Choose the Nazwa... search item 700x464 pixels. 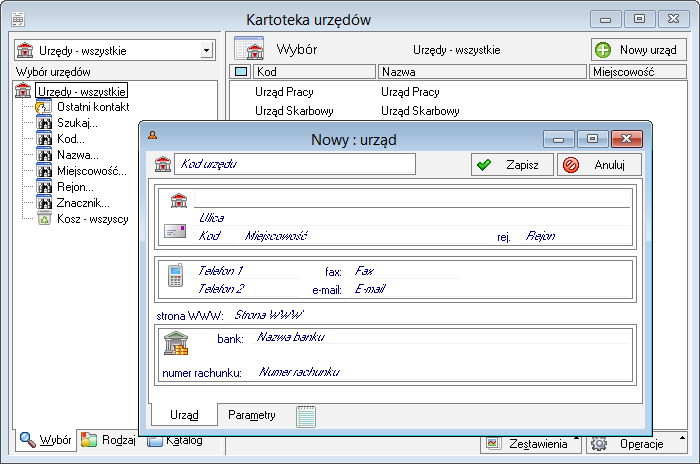click(78, 155)
